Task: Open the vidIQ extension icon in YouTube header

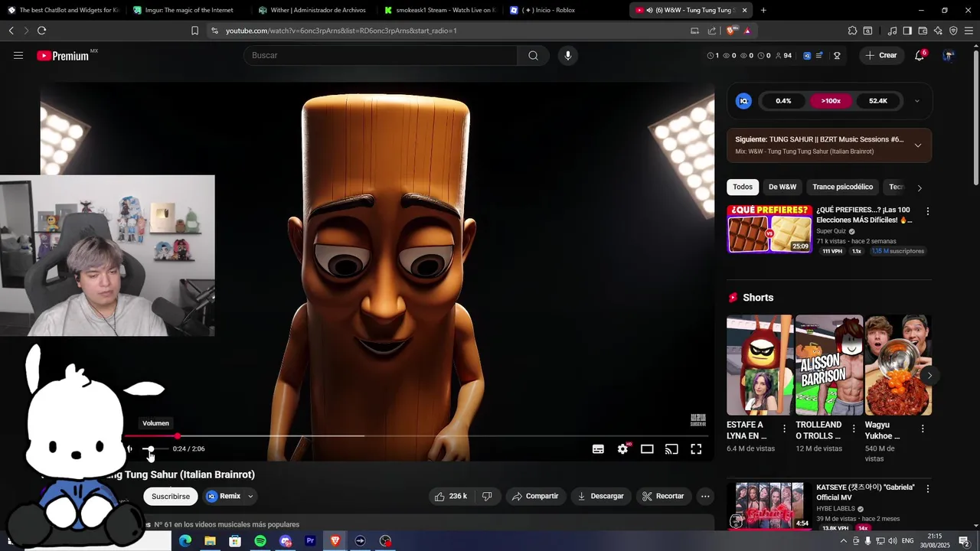Action: pyautogui.click(x=808, y=55)
